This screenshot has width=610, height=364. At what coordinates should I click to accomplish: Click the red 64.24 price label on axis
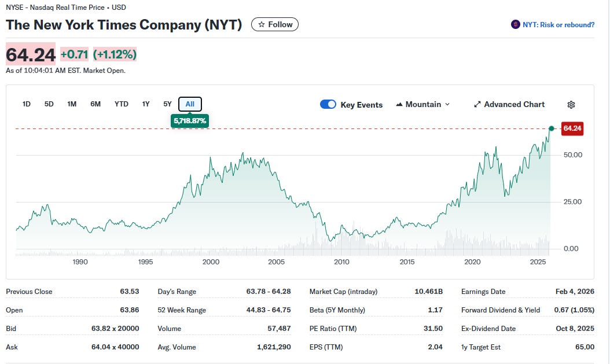click(572, 128)
